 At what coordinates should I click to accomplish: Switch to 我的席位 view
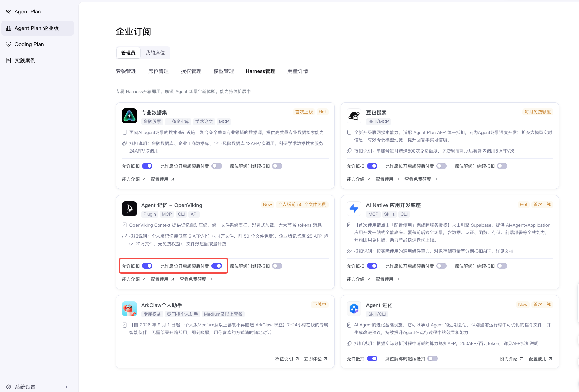[x=155, y=53]
